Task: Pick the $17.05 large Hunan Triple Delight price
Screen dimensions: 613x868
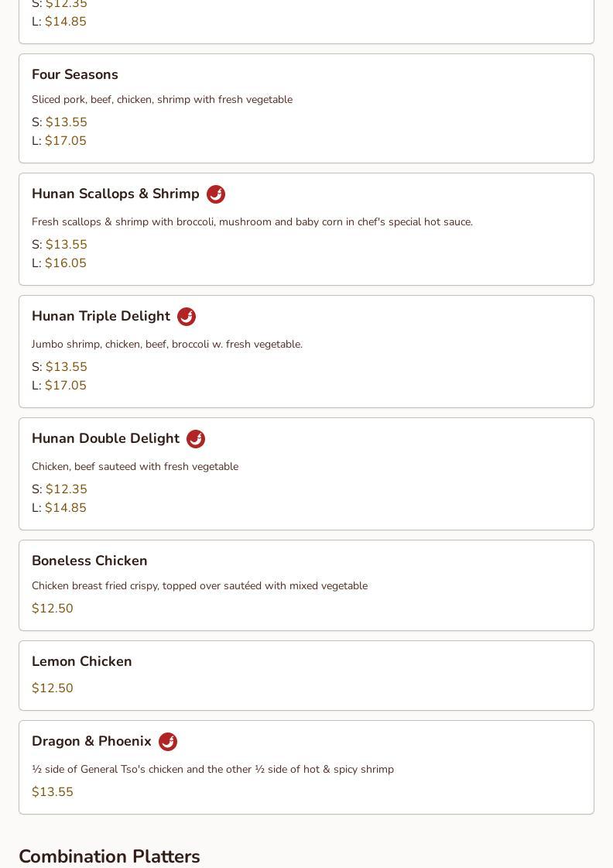Action: (x=66, y=386)
